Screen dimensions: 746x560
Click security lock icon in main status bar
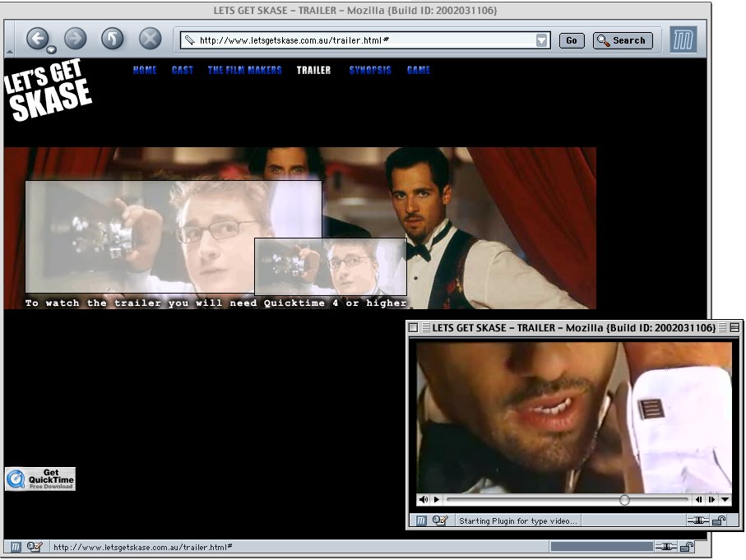point(687,547)
